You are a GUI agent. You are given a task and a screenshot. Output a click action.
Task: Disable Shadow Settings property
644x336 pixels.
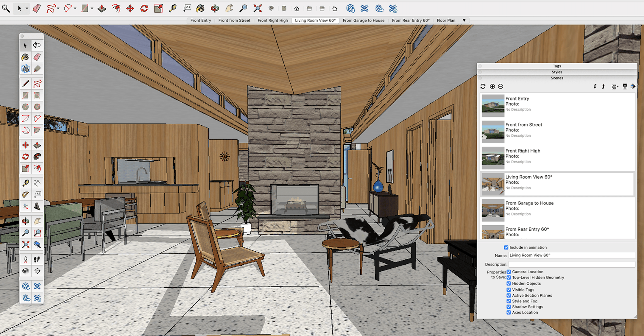tap(509, 307)
